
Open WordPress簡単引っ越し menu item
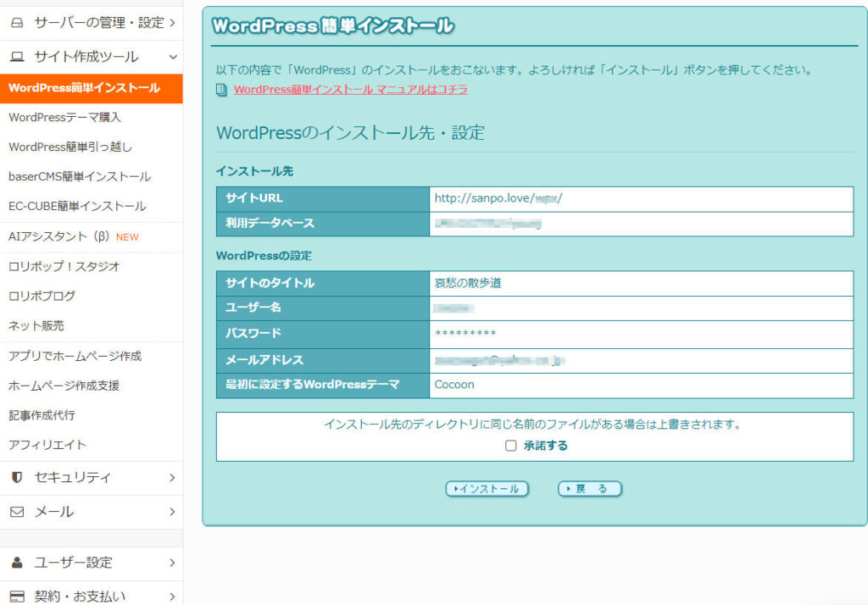tap(70, 147)
